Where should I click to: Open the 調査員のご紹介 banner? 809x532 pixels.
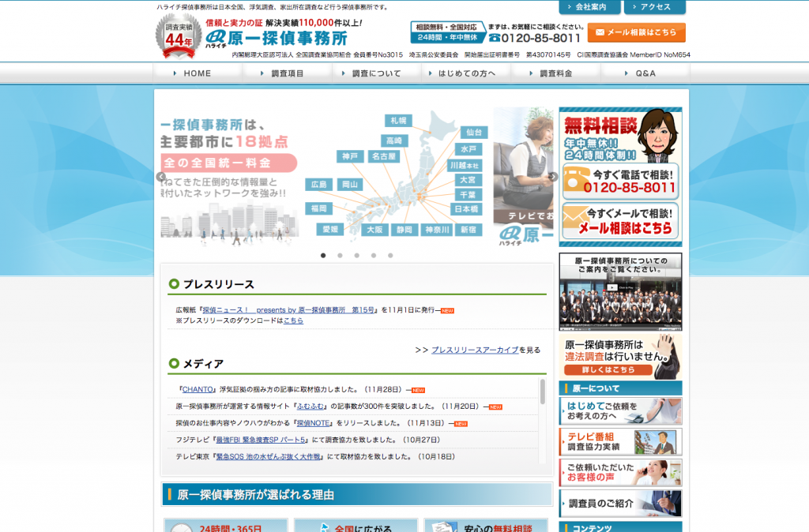point(620,504)
